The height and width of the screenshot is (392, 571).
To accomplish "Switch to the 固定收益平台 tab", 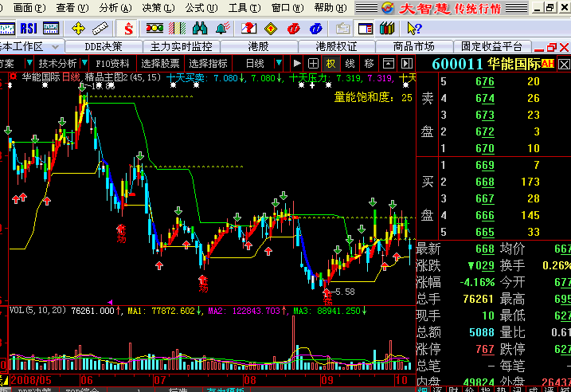I will (x=491, y=47).
